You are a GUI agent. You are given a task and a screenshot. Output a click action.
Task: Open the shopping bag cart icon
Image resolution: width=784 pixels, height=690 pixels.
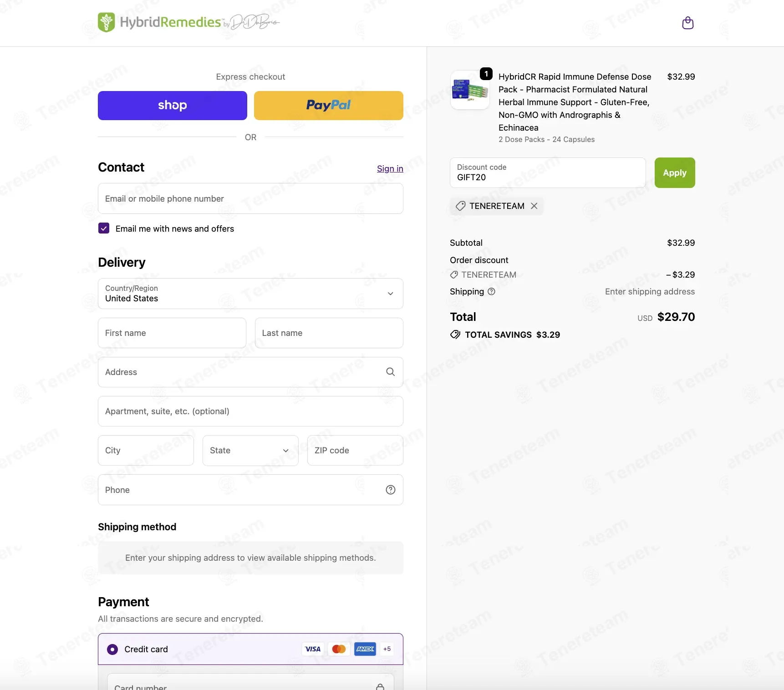(687, 23)
